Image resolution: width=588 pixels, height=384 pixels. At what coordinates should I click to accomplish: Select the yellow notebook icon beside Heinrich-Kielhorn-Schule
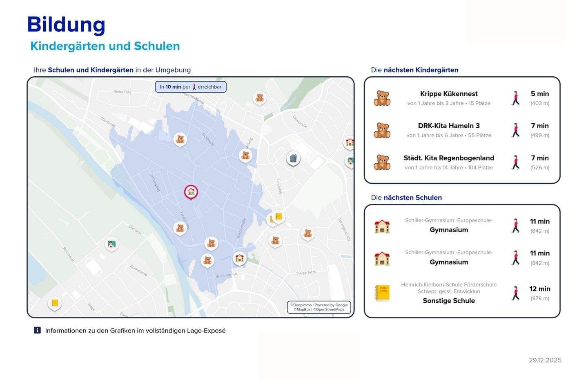(x=382, y=293)
